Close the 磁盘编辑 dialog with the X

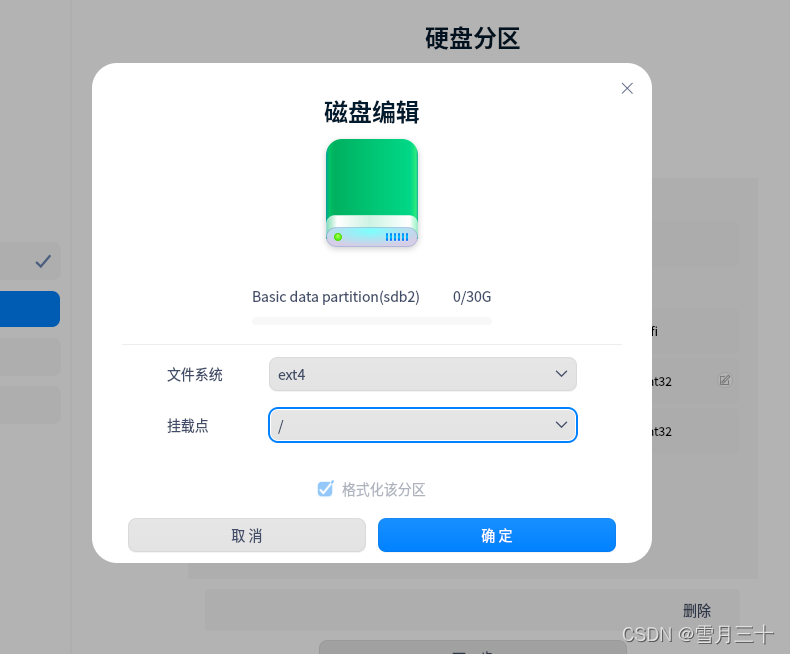[x=627, y=89]
